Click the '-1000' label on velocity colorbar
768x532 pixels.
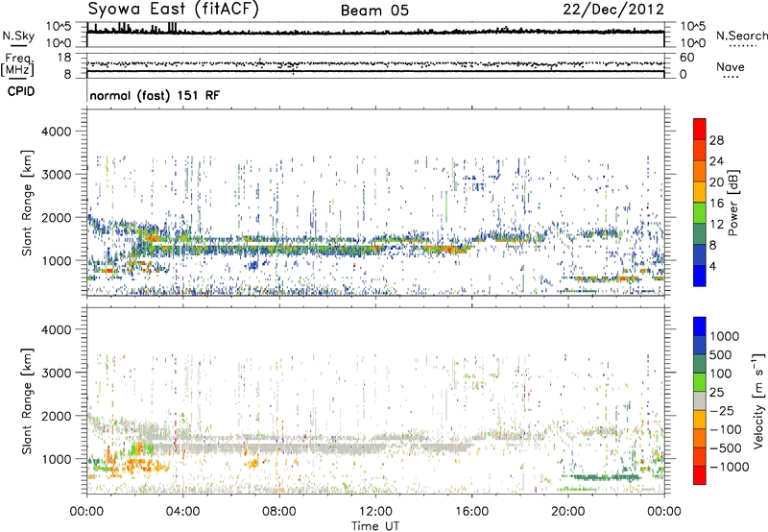click(x=730, y=467)
